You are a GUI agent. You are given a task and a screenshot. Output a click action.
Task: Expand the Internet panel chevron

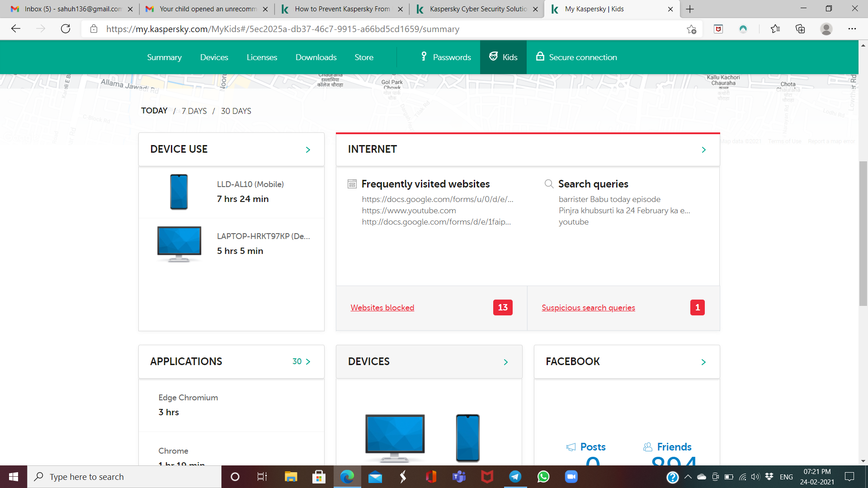pyautogui.click(x=703, y=150)
